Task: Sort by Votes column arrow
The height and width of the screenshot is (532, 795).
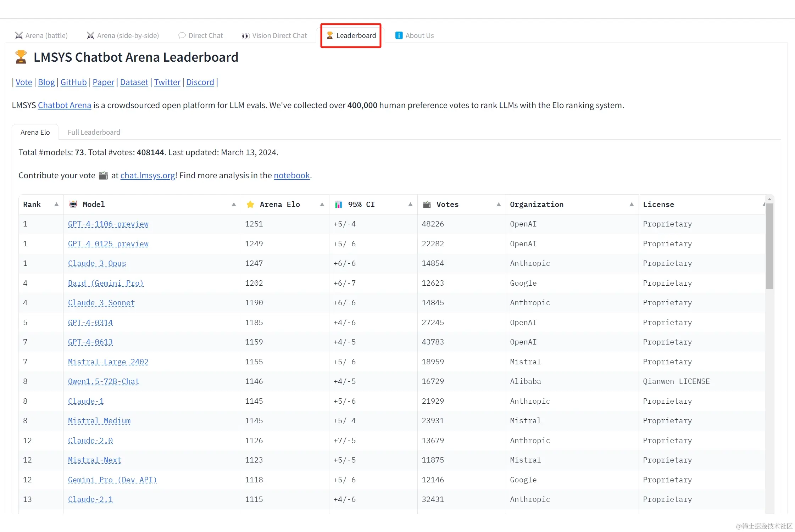Action: 499,204
